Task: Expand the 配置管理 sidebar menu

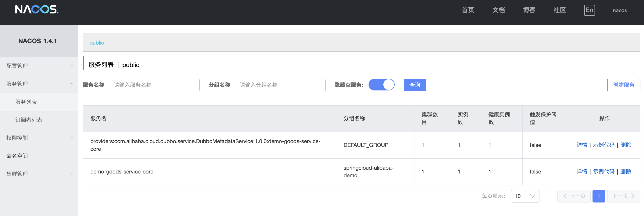Action: click(39, 66)
